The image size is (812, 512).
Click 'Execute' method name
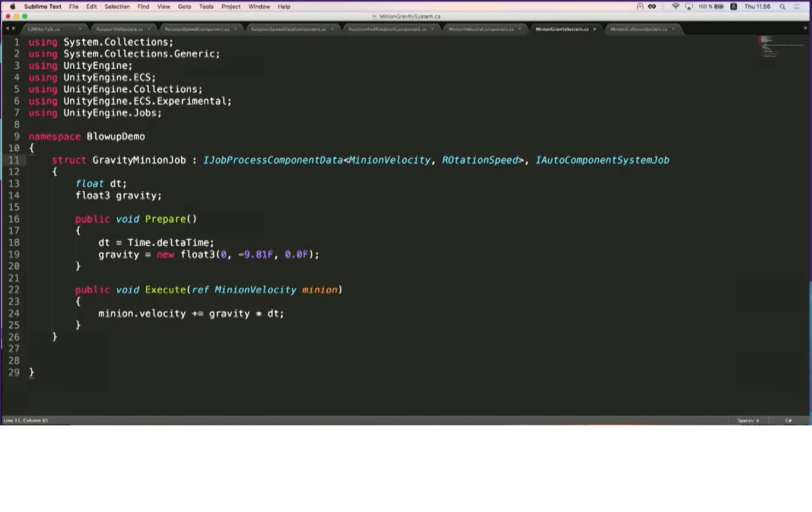click(x=165, y=289)
